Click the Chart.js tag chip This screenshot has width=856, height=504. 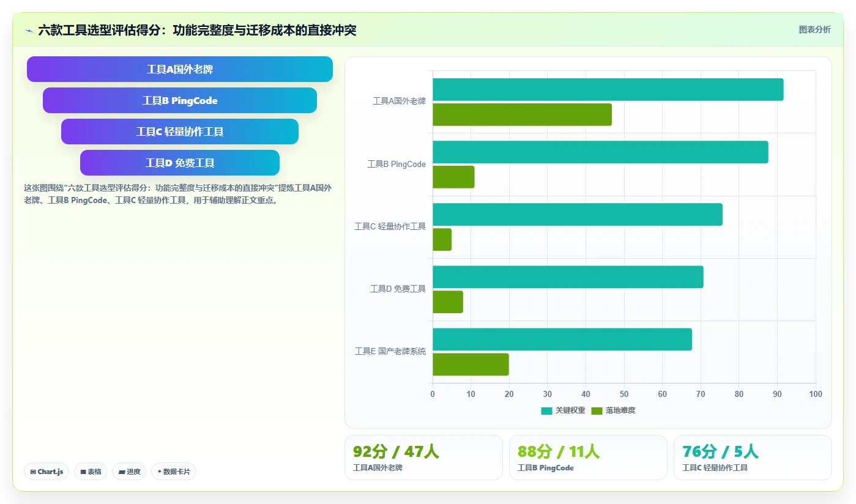point(47,472)
